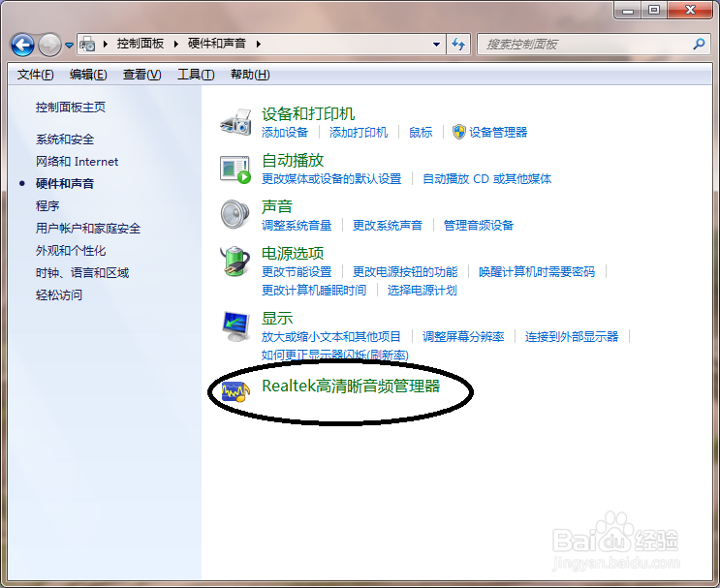Open the 显示 heading
Screen dimensions: 720x588
point(277,319)
